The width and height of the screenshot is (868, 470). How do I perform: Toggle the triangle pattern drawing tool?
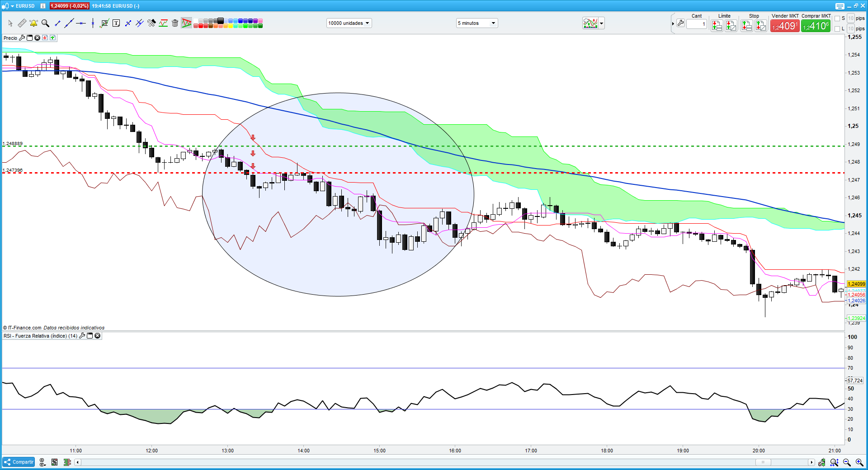(186, 23)
